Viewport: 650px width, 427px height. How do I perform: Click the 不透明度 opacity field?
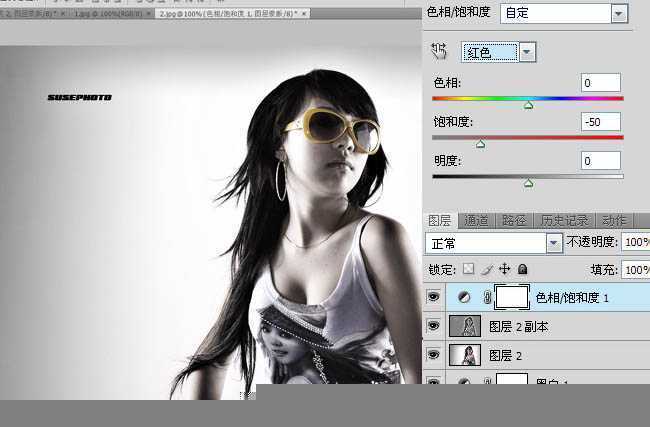(x=635, y=242)
